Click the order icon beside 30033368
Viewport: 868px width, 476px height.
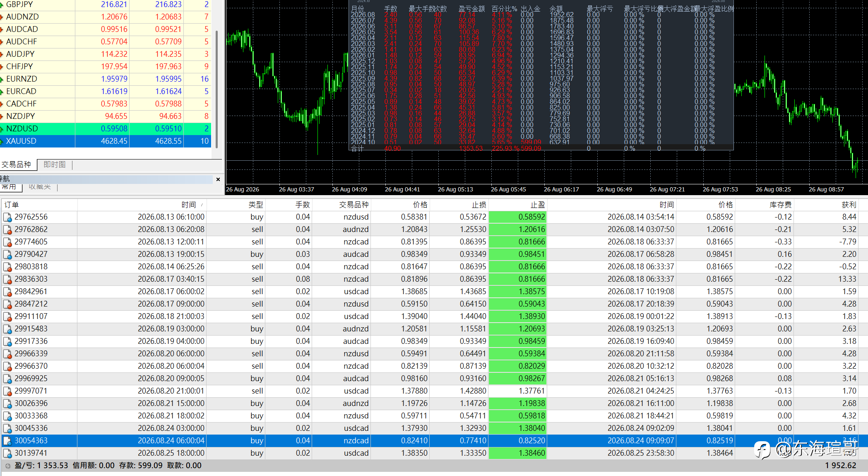click(7, 416)
